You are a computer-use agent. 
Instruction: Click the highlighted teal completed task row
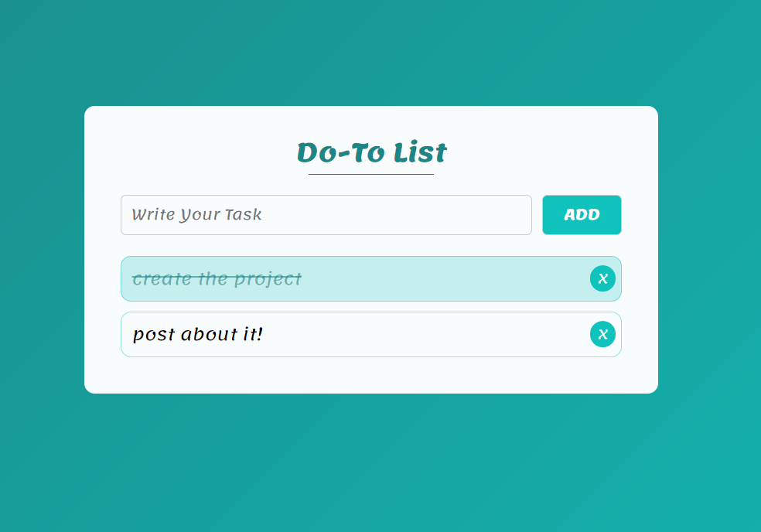tap(433, 279)
